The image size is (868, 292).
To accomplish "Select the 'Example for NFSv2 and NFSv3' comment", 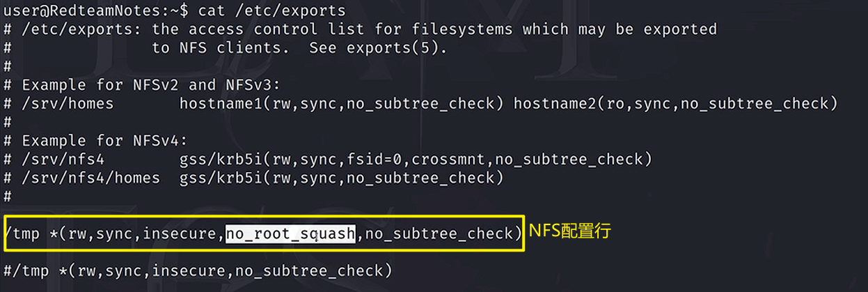I will pyautogui.click(x=150, y=85).
